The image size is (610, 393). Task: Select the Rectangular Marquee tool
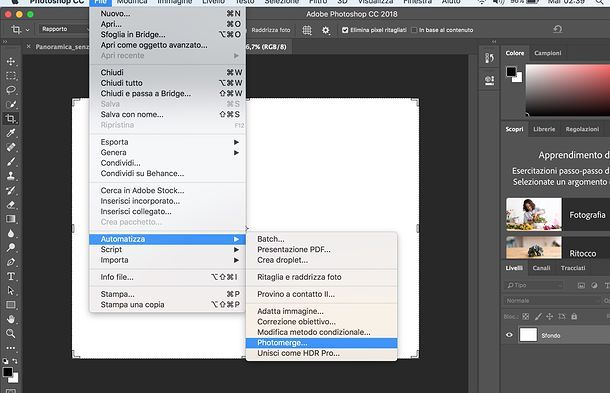(x=11, y=75)
